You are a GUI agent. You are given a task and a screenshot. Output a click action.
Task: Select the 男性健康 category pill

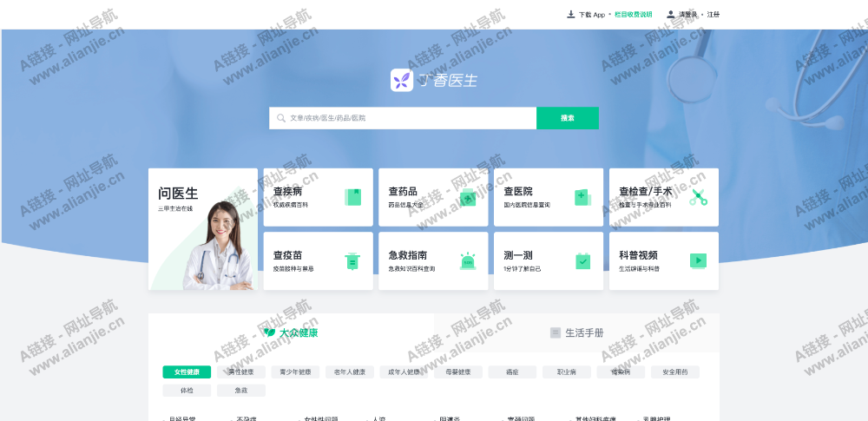click(x=240, y=372)
